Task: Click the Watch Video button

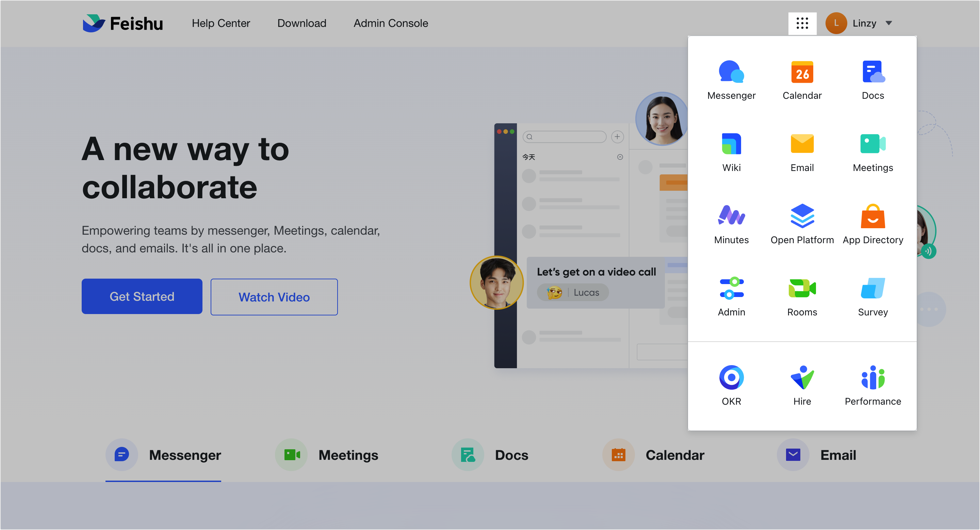Action: [x=274, y=297]
